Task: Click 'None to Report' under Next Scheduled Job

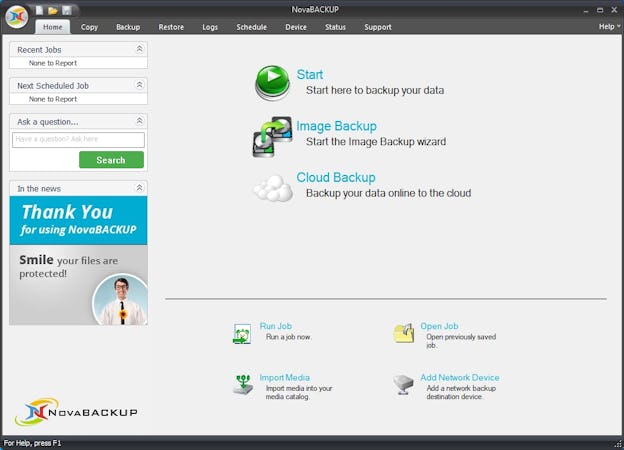Action: coord(53,99)
